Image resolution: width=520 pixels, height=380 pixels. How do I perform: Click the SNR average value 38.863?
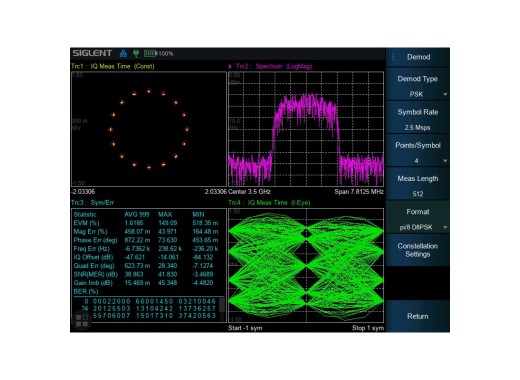134,274
